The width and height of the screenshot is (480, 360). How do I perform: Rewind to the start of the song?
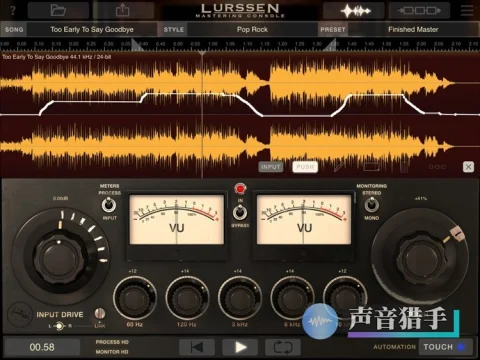[x=197, y=347]
